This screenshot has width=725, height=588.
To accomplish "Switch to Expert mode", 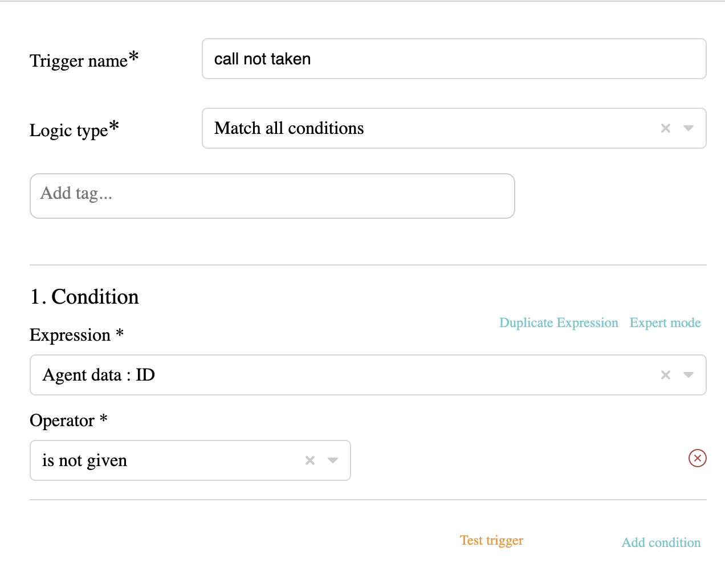I will point(665,322).
